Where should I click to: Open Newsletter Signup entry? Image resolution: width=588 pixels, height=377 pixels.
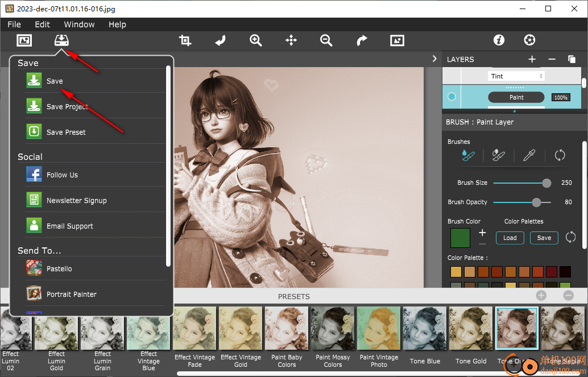tap(95, 200)
